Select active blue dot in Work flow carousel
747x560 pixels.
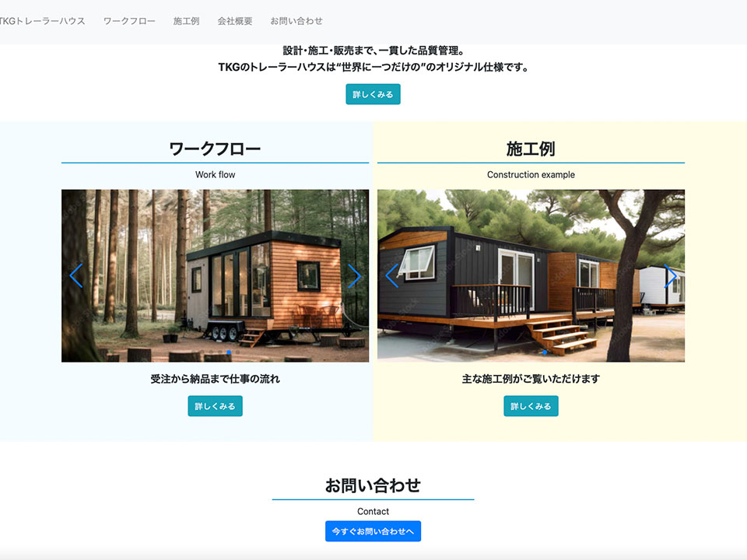tap(229, 352)
